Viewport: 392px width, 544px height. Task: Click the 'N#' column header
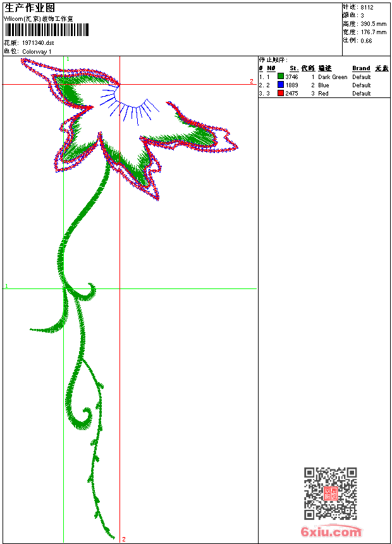271,68
